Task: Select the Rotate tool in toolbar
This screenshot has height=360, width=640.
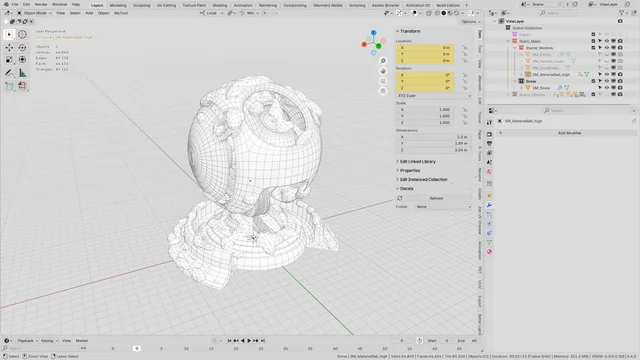Action: (x=22, y=48)
